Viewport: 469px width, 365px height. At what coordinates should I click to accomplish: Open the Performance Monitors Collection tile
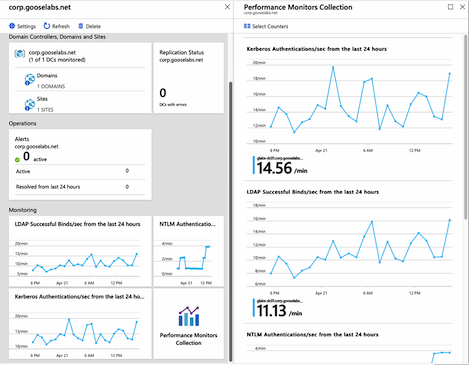coord(189,324)
